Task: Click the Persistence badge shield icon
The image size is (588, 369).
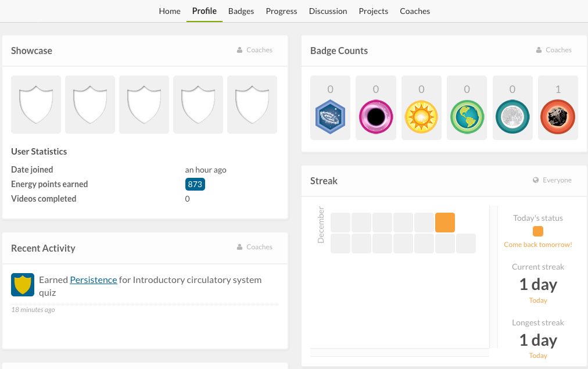Action: pyautogui.click(x=23, y=285)
